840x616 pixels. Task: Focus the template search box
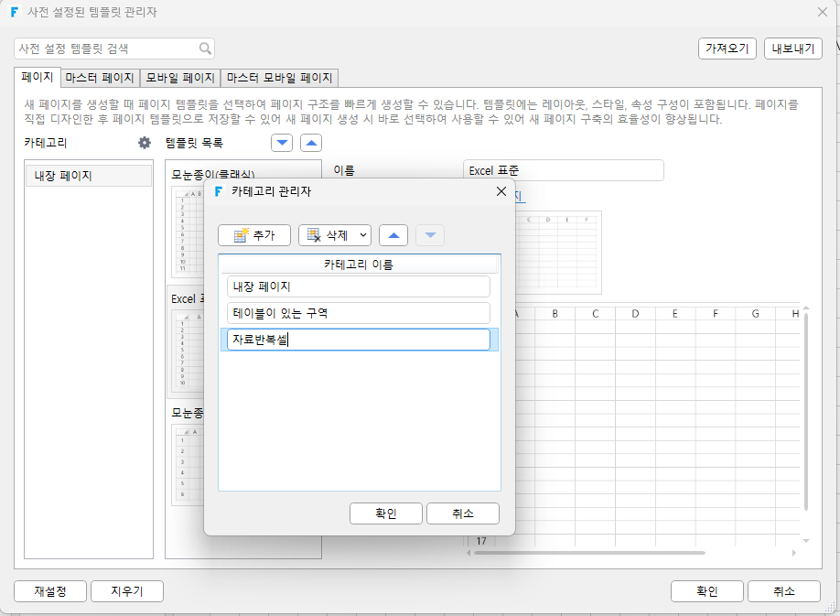click(x=107, y=49)
